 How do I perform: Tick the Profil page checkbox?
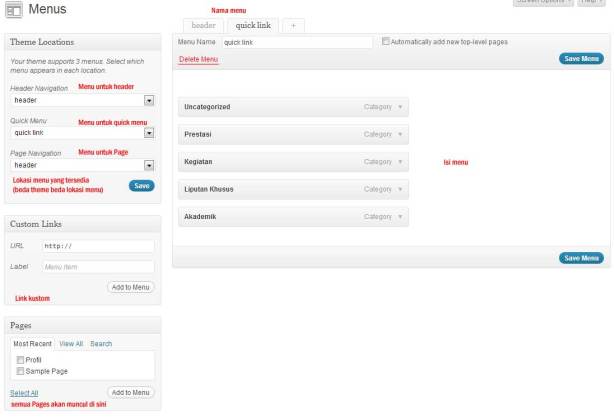20,359
